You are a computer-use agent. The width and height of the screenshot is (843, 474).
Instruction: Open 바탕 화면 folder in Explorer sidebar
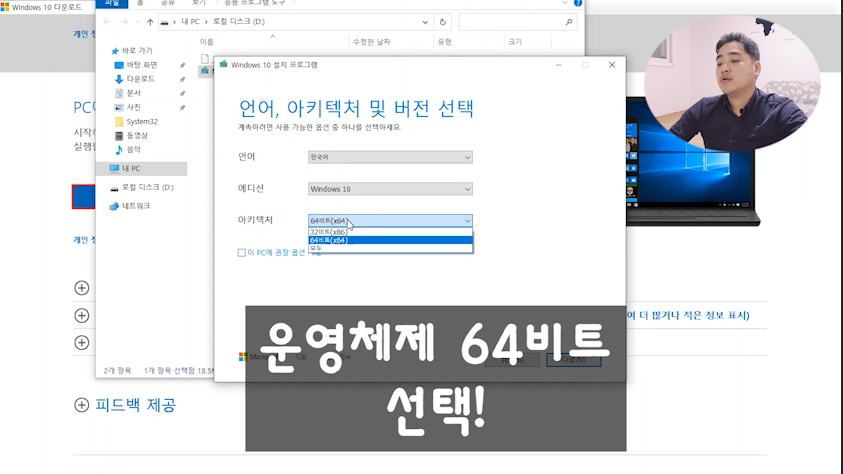point(142,65)
